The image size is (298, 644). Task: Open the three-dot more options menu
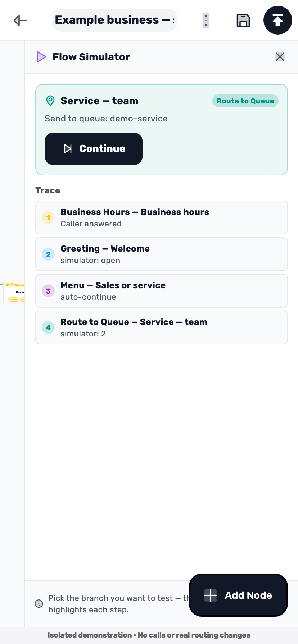click(x=206, y=20)
